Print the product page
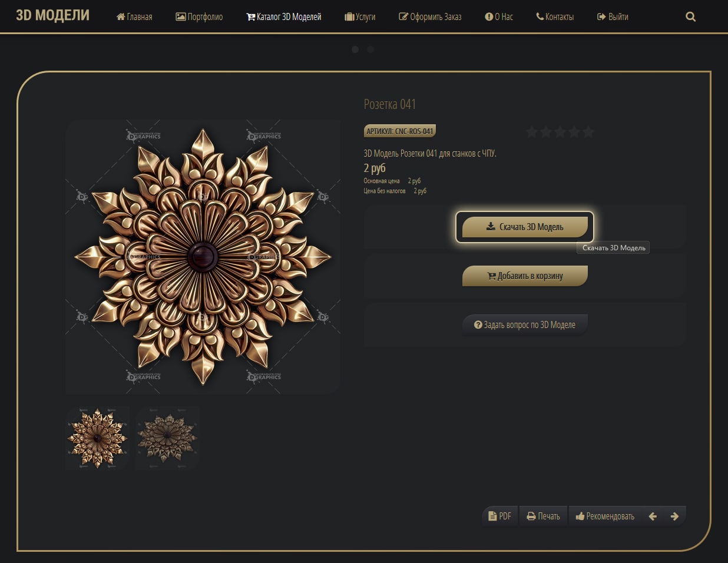The image size is (728, 563). coord(543,516)
